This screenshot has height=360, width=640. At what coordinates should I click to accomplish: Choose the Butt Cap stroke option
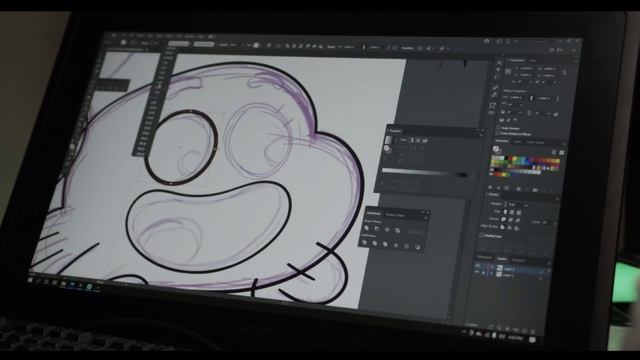point(505,212)
